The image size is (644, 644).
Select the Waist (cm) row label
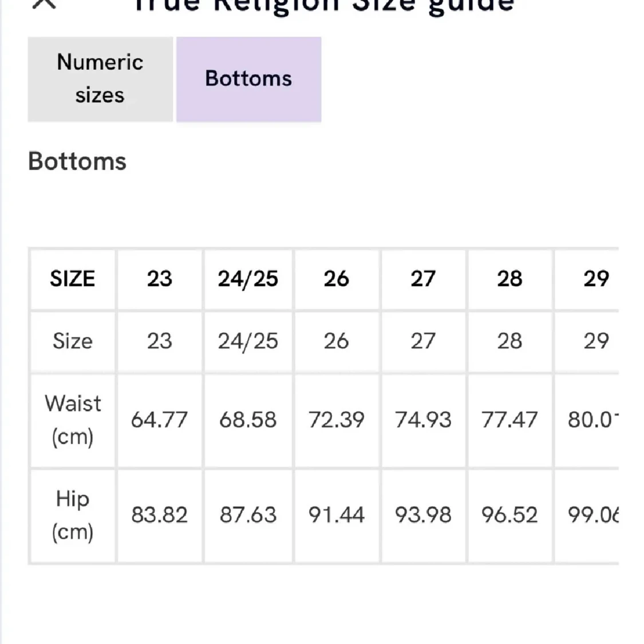(x=73, y=420)
